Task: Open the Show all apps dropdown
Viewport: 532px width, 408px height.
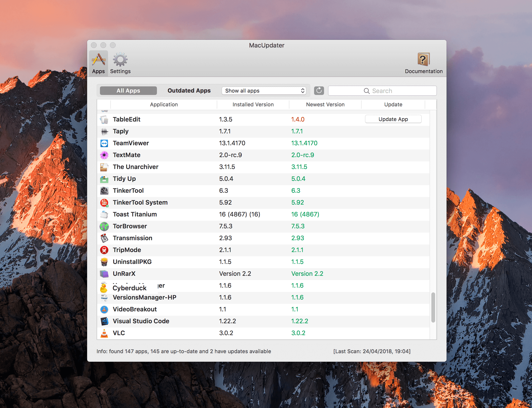Action: (264, 91)
